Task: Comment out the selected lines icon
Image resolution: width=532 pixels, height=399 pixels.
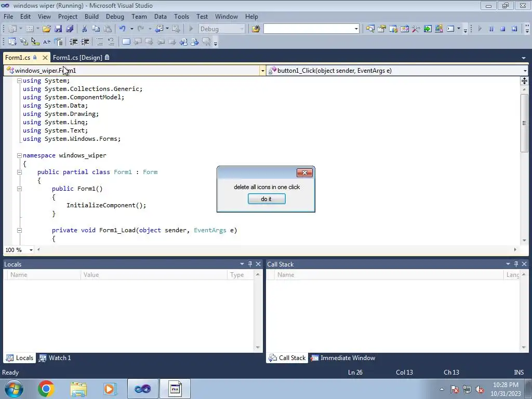Action: click(99, 42)
